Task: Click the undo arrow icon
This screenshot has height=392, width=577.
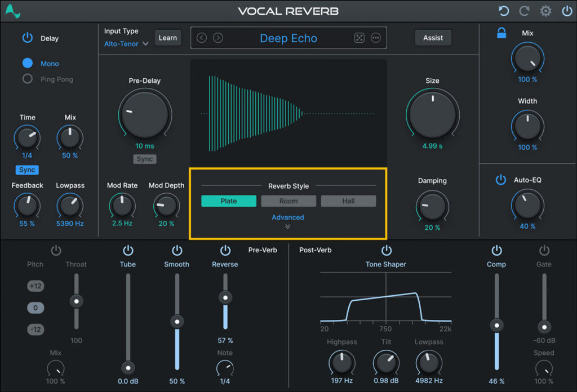Action: click(503, 11)
